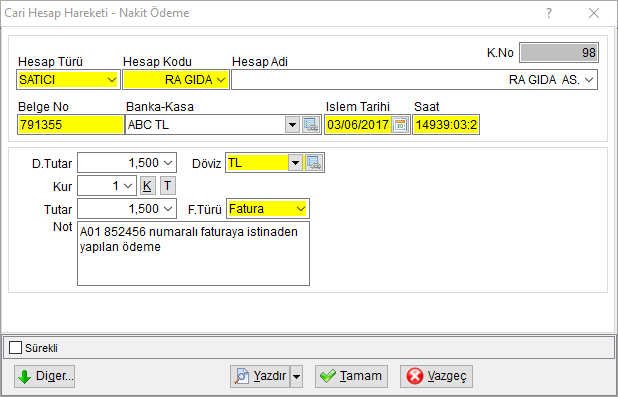Click the help question mark in title bar
The width and height of the screenshot is (618, 397).
549,13
